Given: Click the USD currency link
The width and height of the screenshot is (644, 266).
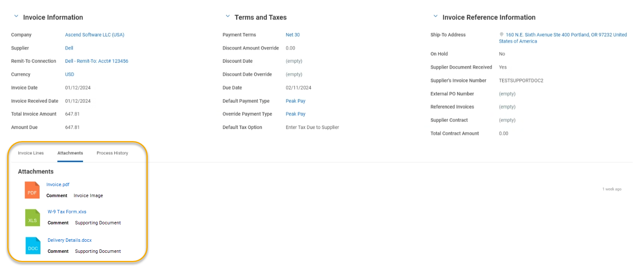Looking at the screenshot, I should [x=69, y=74].
